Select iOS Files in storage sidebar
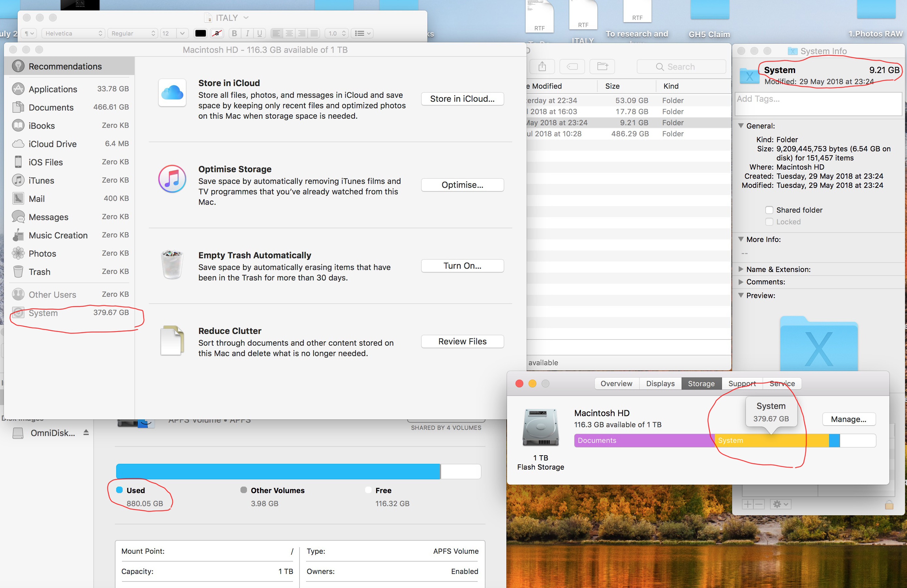Viewport: 907px width, 588px height. [x=70, y=162]
